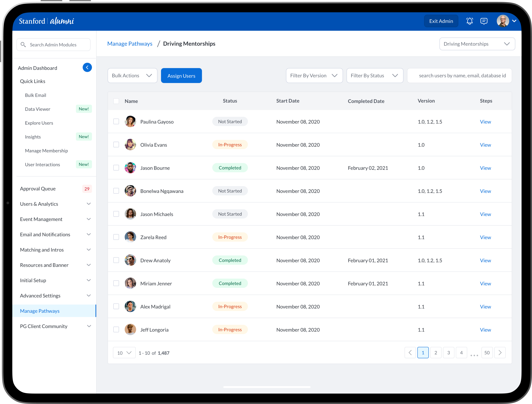Viewport: 532px width, 404px height.
Task: Click the Stanford alumni logo
Action: [46, 21]
